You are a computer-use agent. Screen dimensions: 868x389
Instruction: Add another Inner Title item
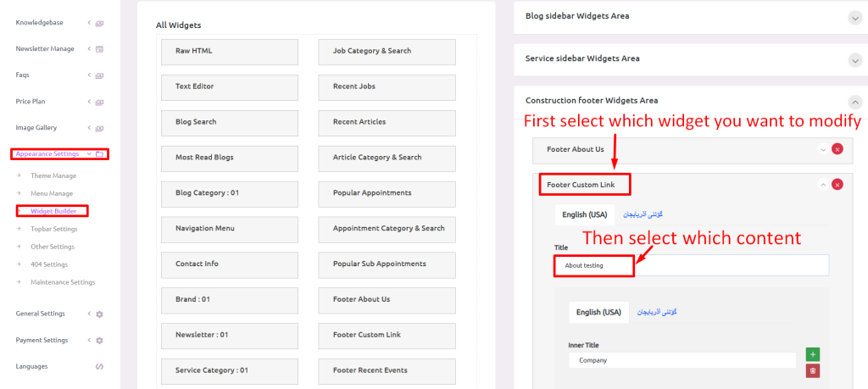(x=813, y=354)
